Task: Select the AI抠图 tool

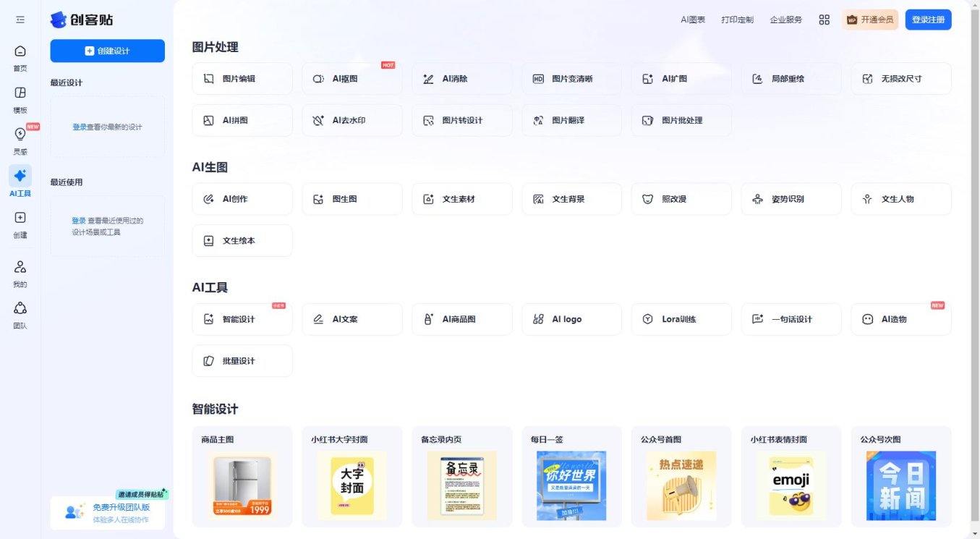Action: coord(352,78)
